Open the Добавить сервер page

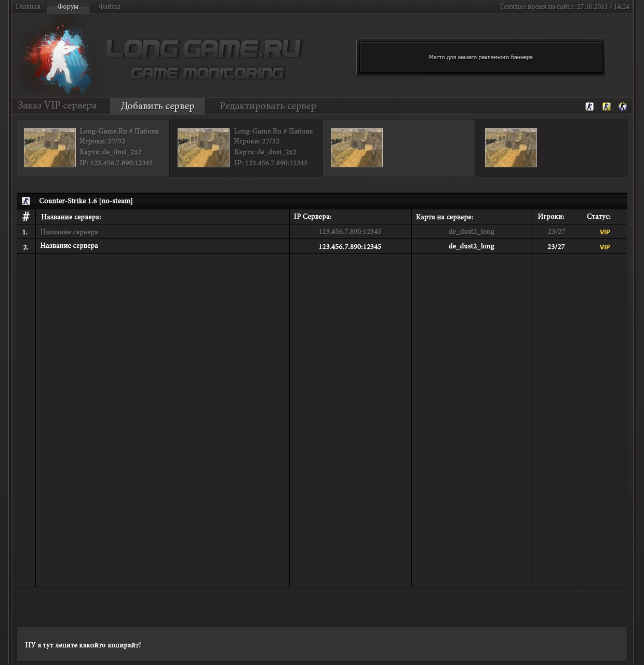click(157, 106)
